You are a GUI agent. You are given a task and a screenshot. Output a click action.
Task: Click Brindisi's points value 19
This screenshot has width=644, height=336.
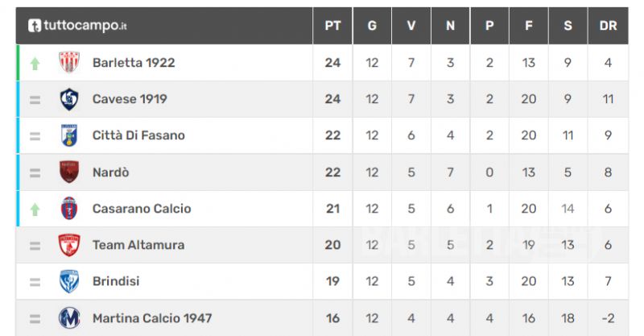pos(332,281)
